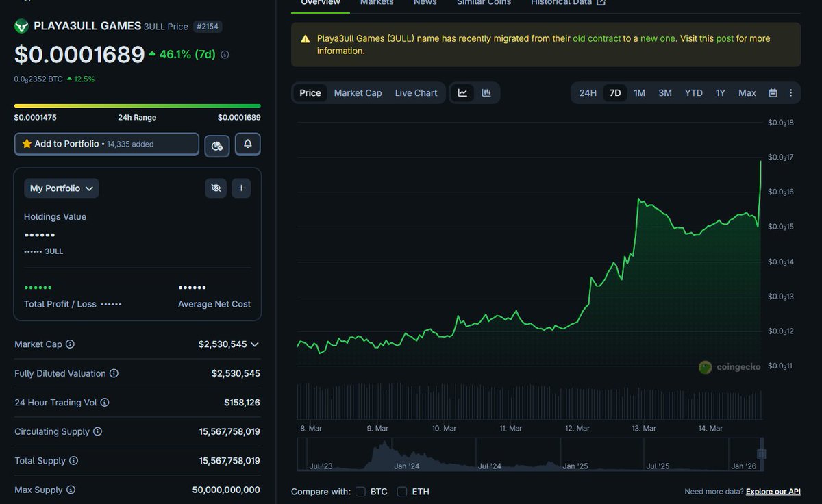Open the 'Explore our API' link
Viewport: 822px width, 504px height.
tap(773, 492)
